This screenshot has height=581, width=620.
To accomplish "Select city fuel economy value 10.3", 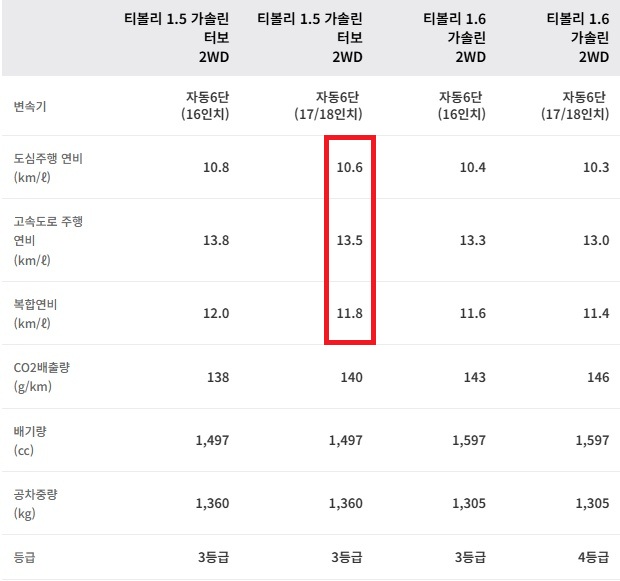I will click(596, 167).
